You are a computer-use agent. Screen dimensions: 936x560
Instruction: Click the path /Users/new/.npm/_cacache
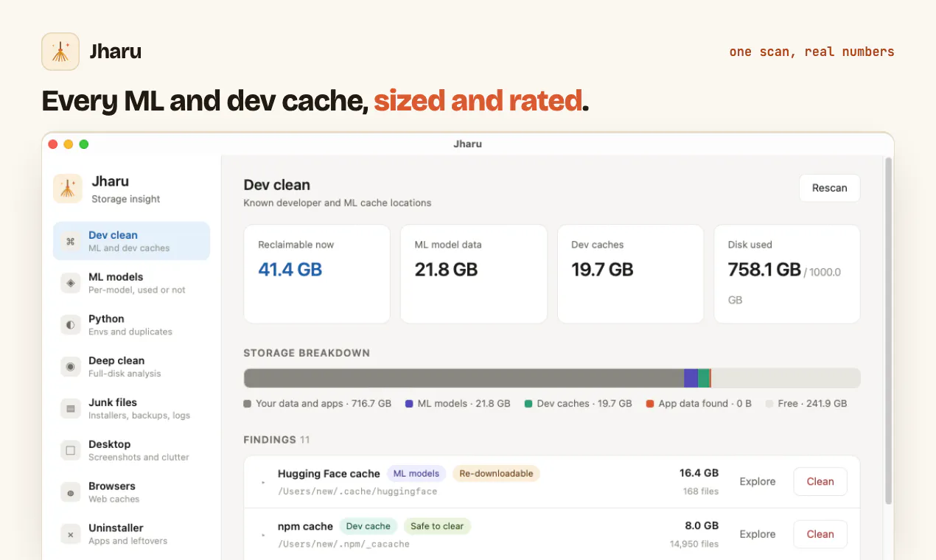pyautogui.click(x=343, y=545)
